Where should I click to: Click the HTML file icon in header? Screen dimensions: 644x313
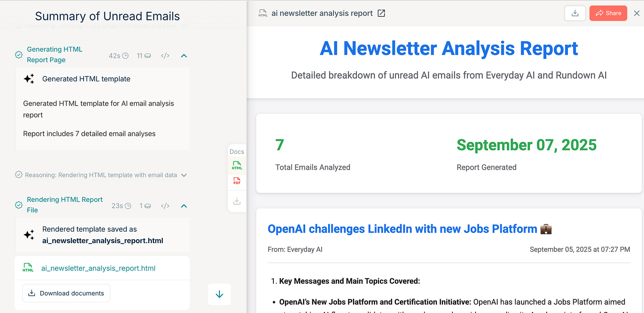(x=263, y=13)
